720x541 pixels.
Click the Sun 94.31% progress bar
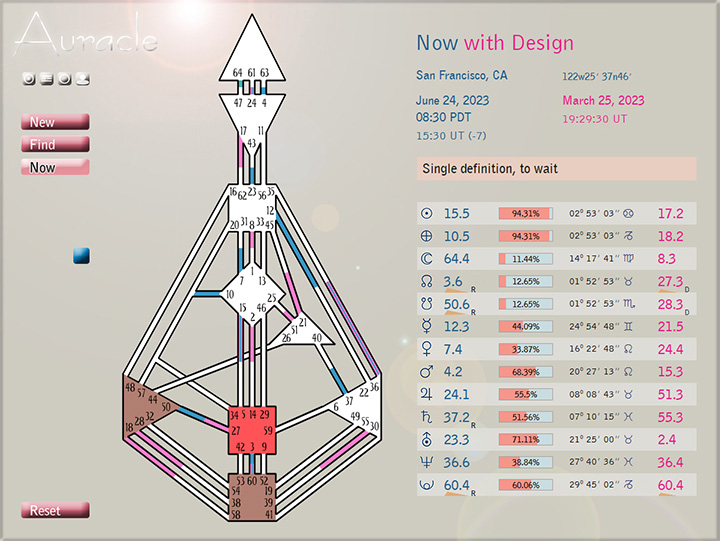pos(526,213)
